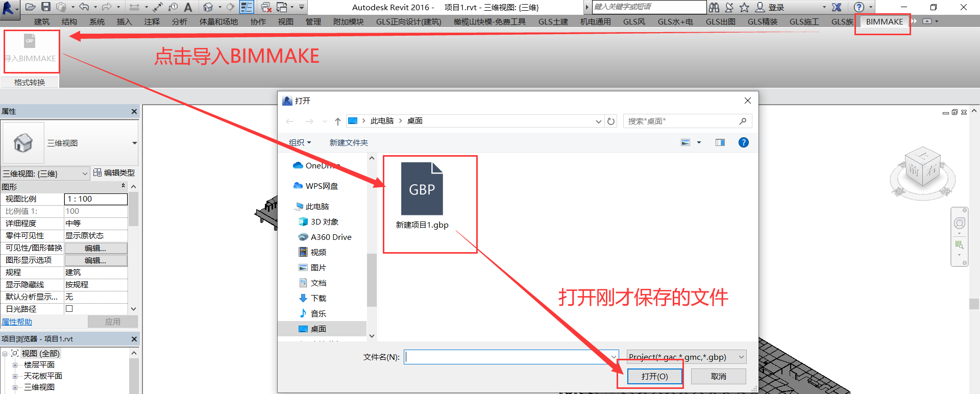Viewport: 980px width, 394px height.
Task: Click the 文件名 input field
Action: [507, 357]
